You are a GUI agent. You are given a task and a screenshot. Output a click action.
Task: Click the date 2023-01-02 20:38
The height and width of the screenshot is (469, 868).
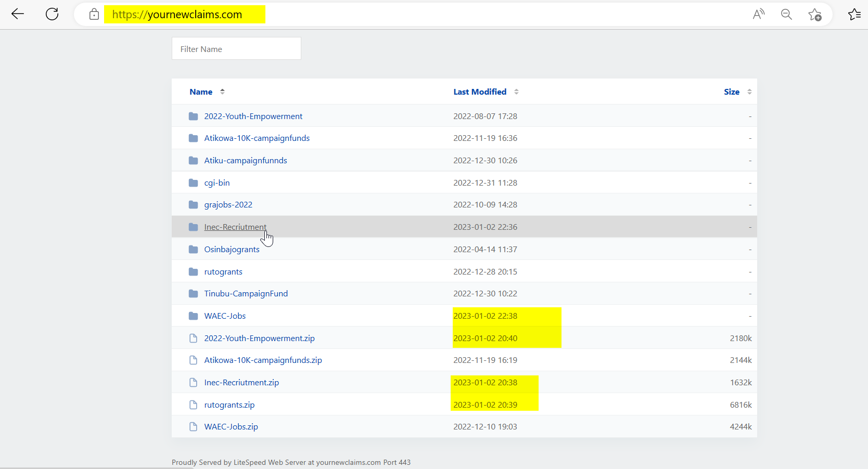point(486,382)
